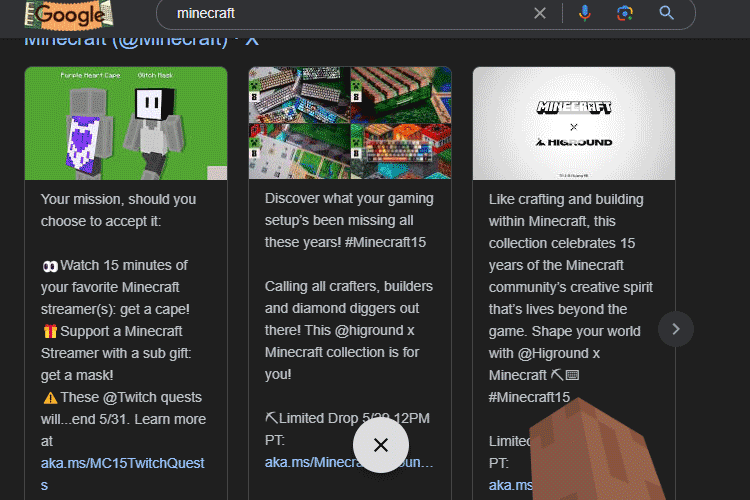Open the keyboards collage image
Screen dimensions: 750x500
pos(350,123)
